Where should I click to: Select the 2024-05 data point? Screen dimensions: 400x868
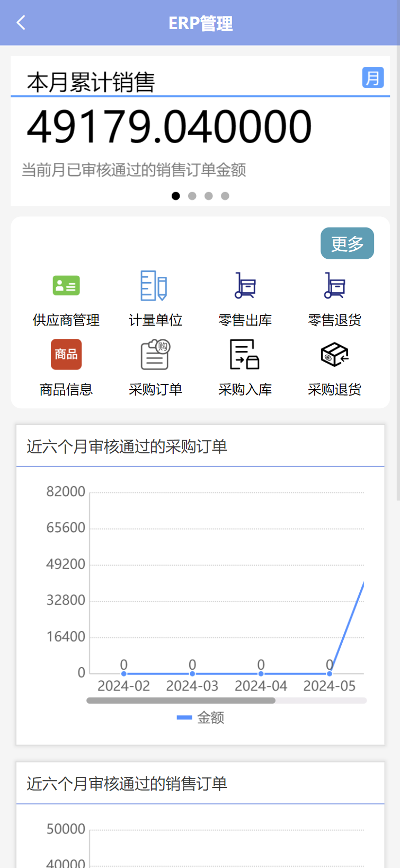point(330,673)
